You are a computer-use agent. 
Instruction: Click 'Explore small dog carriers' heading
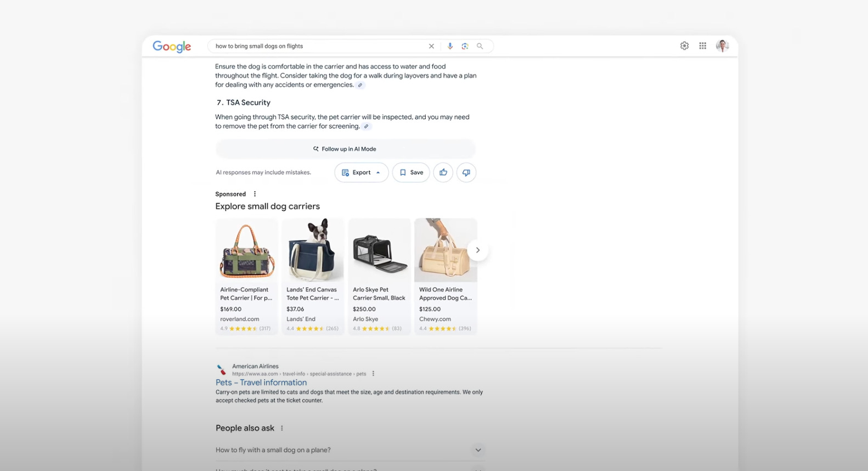coord(268,206)
